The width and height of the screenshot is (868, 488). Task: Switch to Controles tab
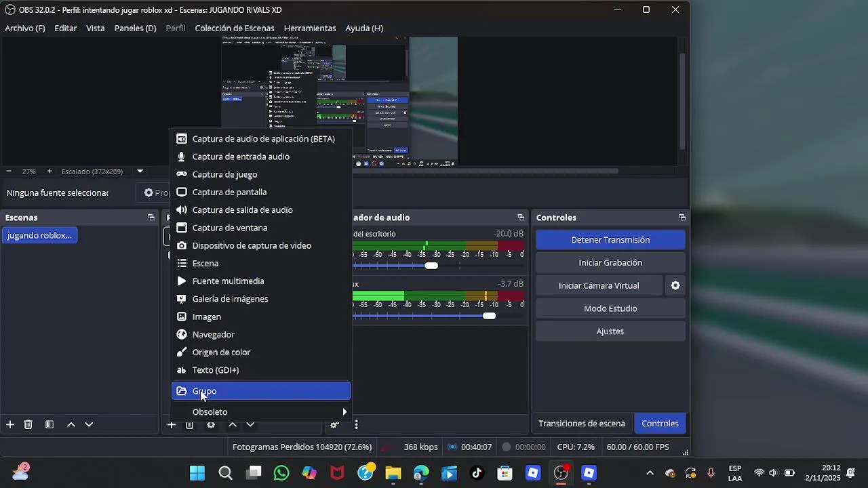(660, 424)
